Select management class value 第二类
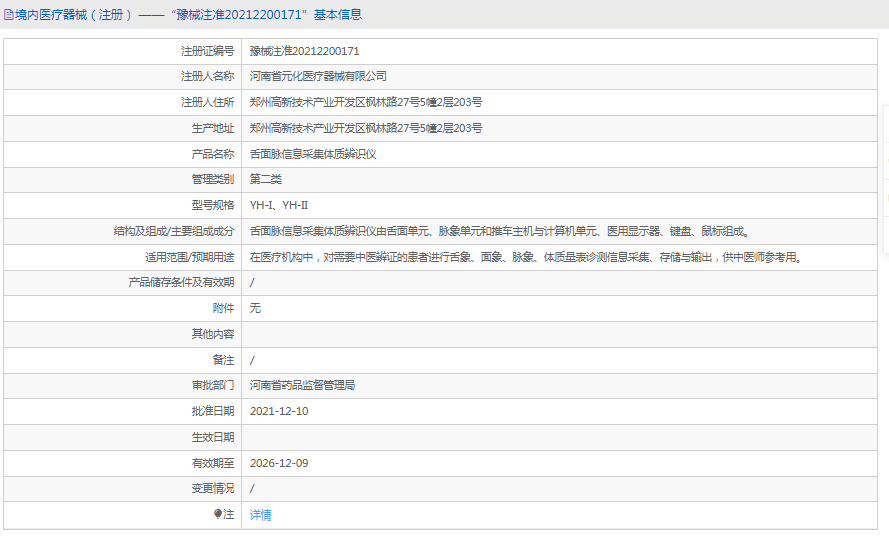Viewport: 889px width, 538px height. click(265, 179)
